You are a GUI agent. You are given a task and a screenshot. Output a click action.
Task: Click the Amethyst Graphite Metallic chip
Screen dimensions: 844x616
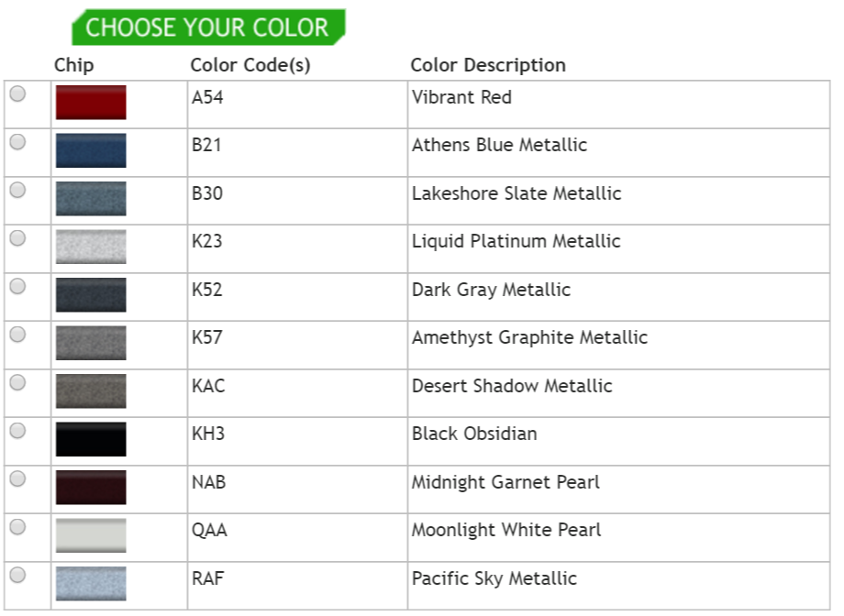(91, 343)
